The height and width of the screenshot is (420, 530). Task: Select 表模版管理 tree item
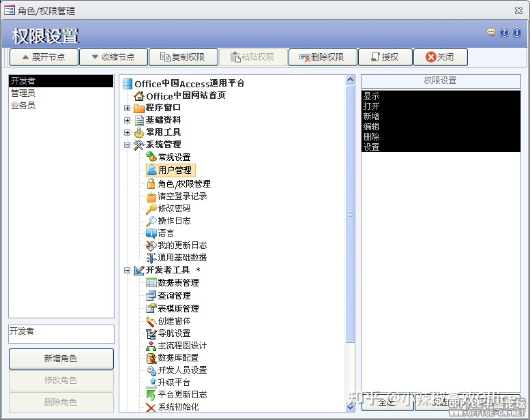click(x=178, y=308)
